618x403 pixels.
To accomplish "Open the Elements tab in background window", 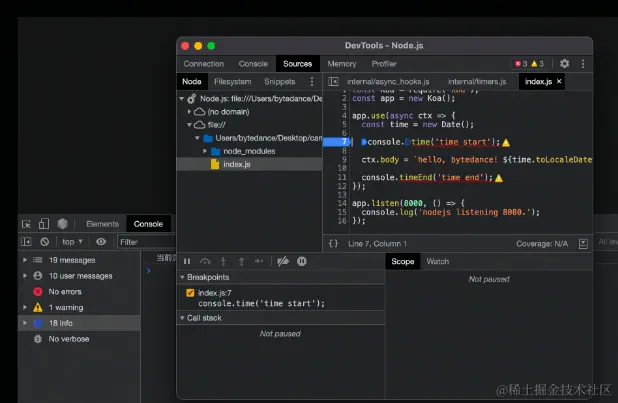I will pos(102,224).
